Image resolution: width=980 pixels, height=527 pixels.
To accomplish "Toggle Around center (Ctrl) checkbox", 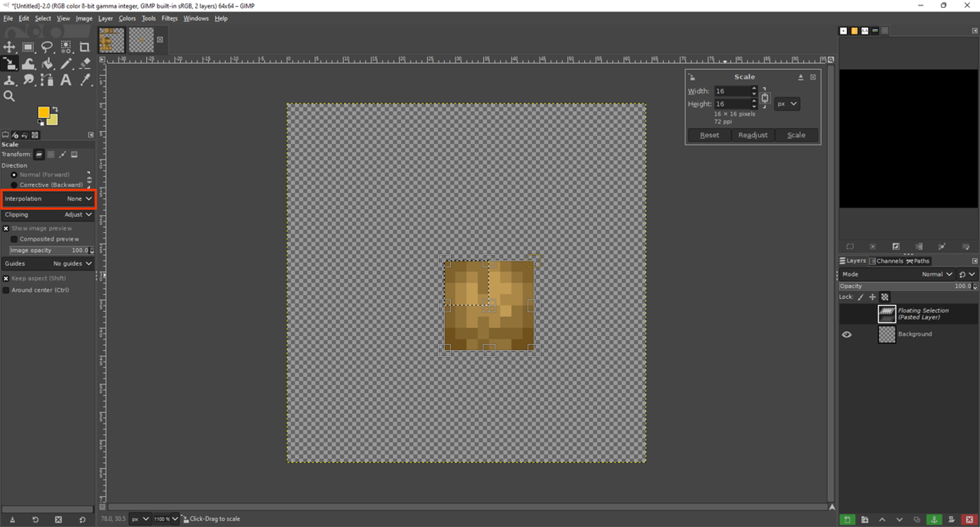I will point(6,290).
